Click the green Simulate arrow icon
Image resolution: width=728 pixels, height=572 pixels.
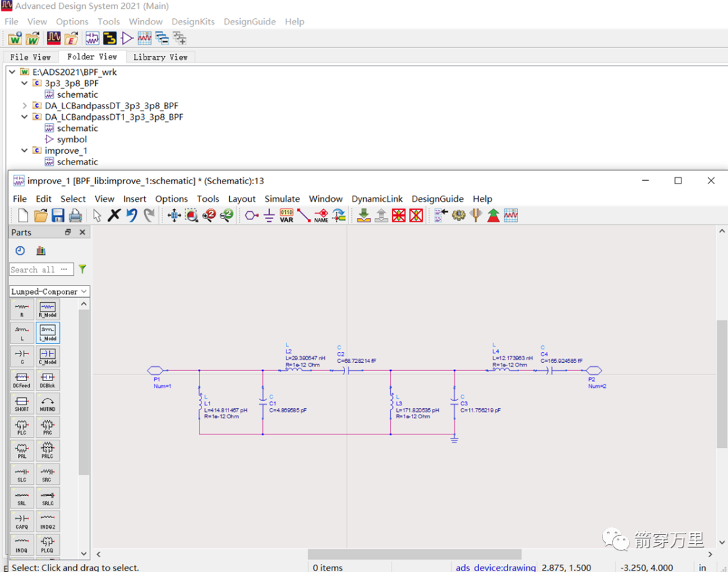[493, 215]
